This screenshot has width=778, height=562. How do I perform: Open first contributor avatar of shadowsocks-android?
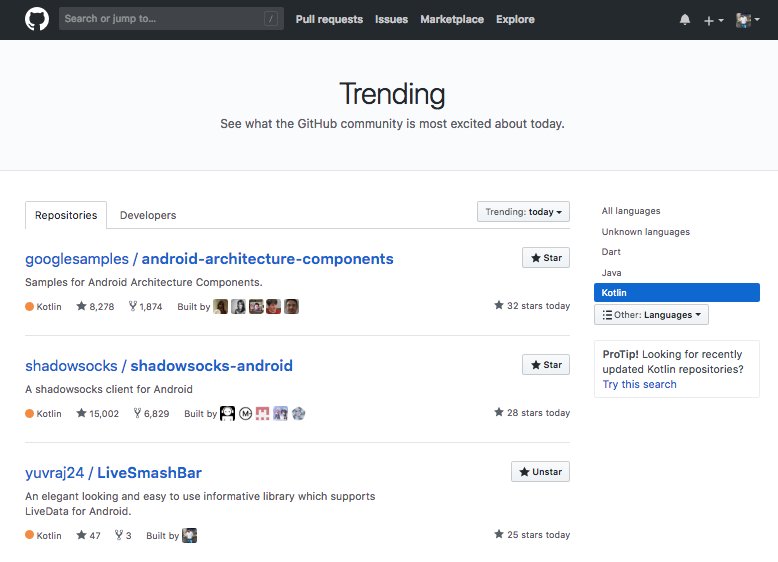227,413
